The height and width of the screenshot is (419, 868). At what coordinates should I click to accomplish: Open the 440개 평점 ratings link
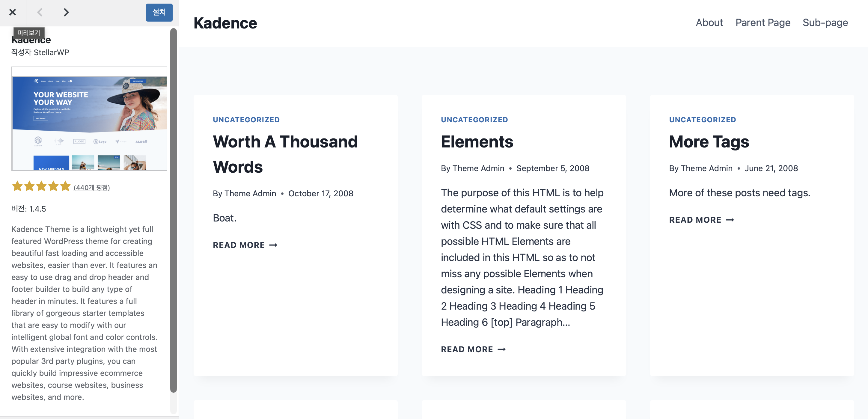pyautogui.click(x=92, y=188)
